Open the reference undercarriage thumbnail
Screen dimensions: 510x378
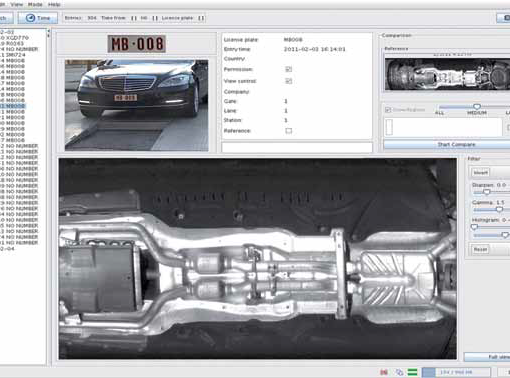447,74
